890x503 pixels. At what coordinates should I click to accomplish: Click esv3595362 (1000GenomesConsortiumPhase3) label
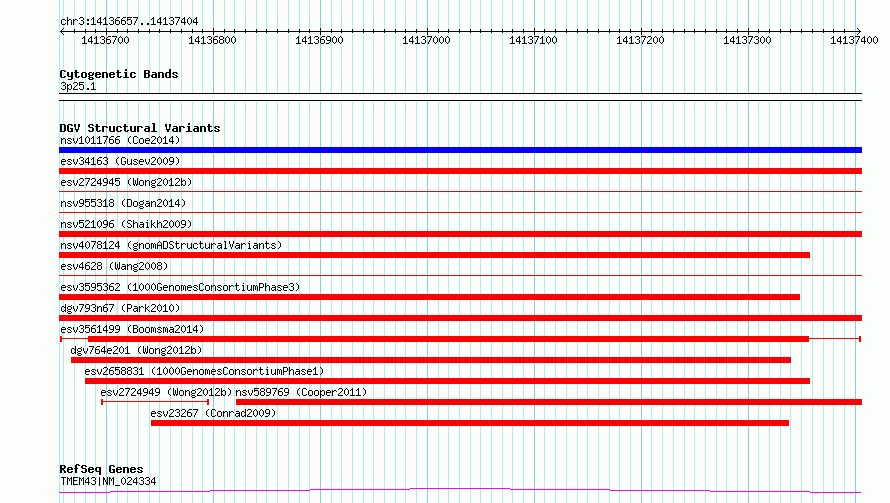pyautogui.click(x=180, y=287)
